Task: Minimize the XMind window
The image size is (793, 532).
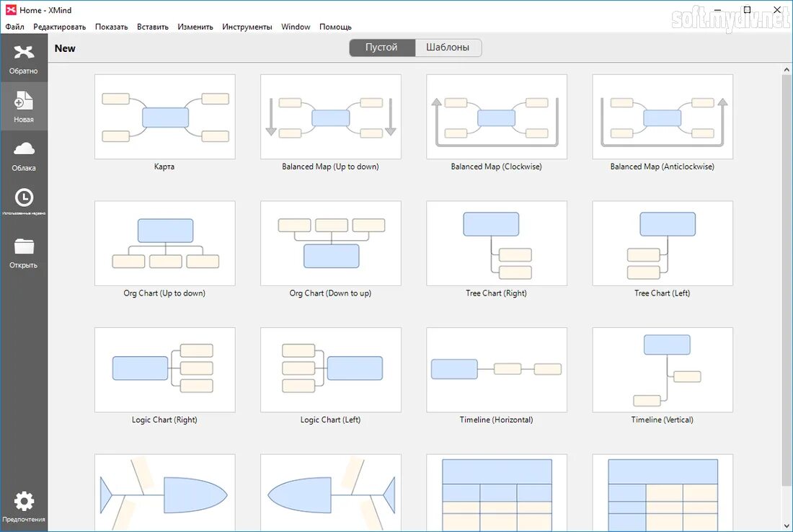Action: pyautogui.click(x=717, y=9)
